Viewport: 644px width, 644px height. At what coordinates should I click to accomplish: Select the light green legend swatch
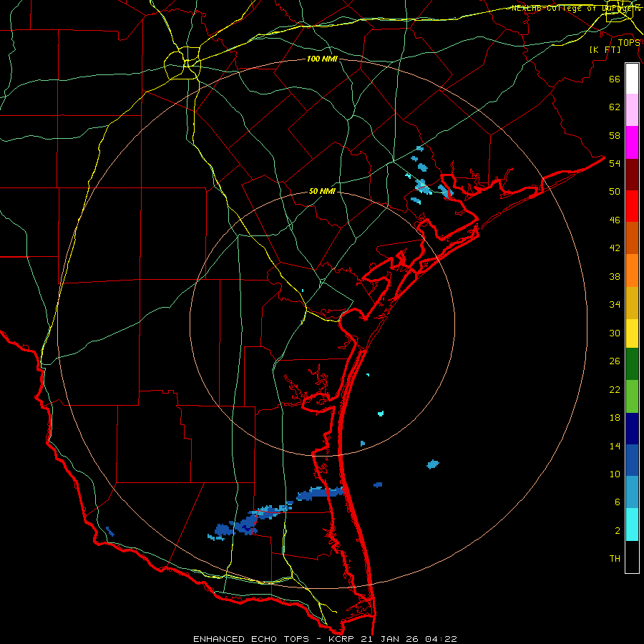632,396
